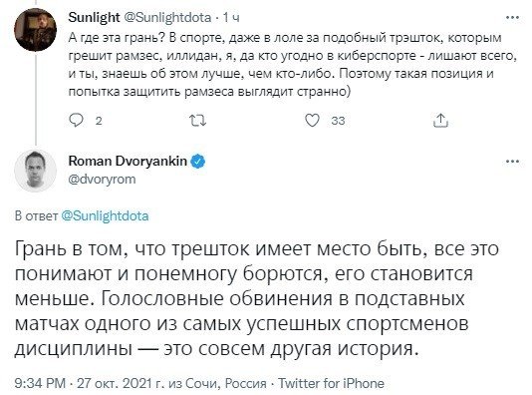Click the Sunlight display name
532x395 pixels.
pos(94,17)
